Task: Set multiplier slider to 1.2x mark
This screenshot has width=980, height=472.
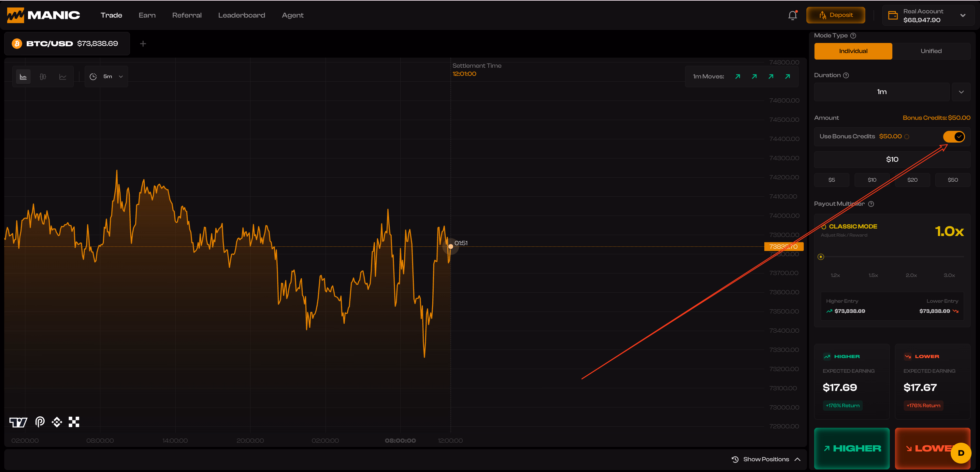Action: (x=835, y=275)
